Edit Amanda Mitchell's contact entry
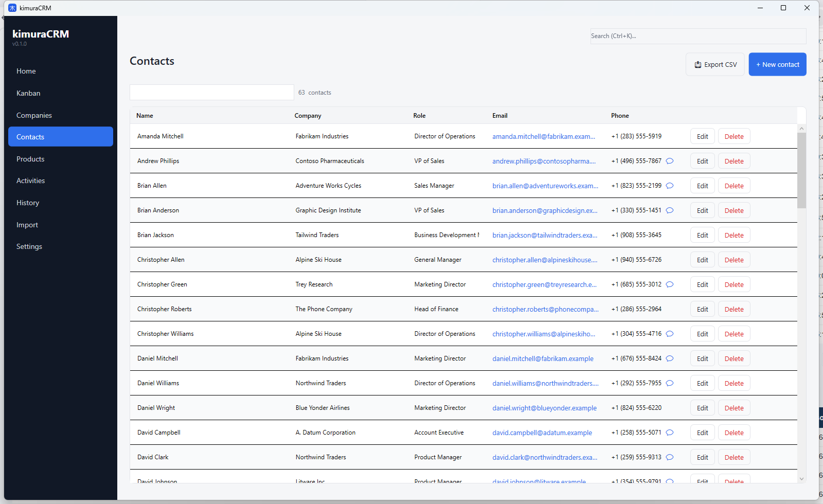Viewport: 823px width, 504px height. point(702,136)
